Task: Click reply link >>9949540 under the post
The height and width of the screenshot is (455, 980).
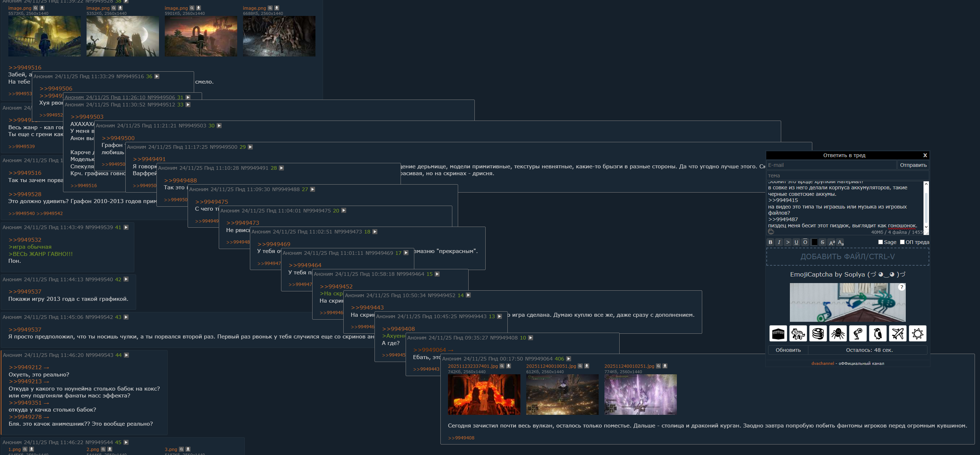Action: pyautogui.click(x=22, y=214)
